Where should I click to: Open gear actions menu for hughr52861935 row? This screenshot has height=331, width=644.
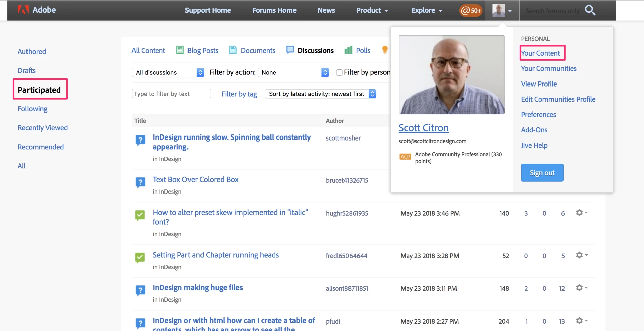coord(582,213)
